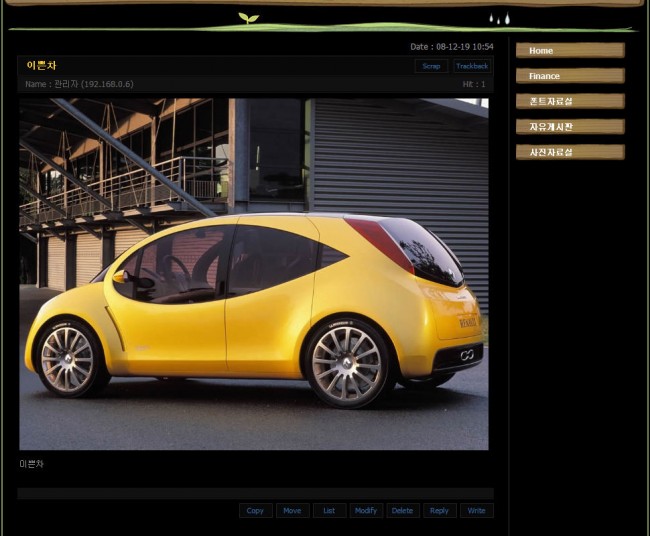The height and width of the screenshot is (536, 650).
Task: Write a new post
Action: pos(476,510)
